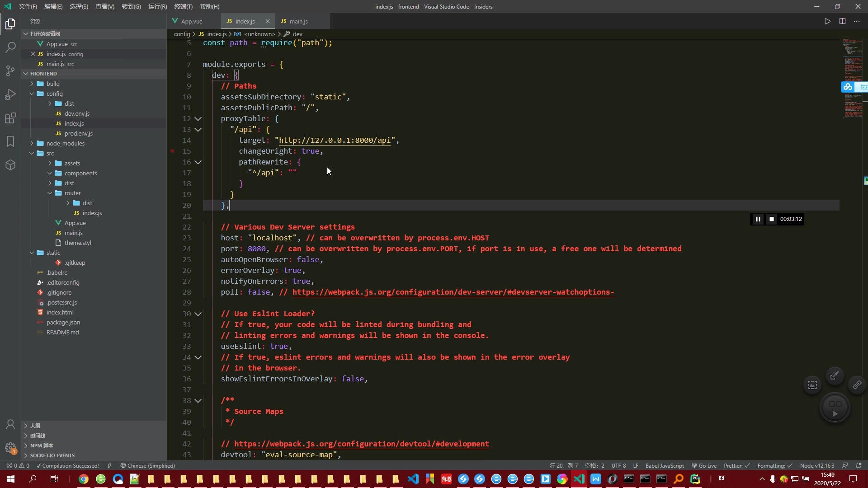
Task: Toggle the pause button in recording controls
Action: click(x=758, y=219)
